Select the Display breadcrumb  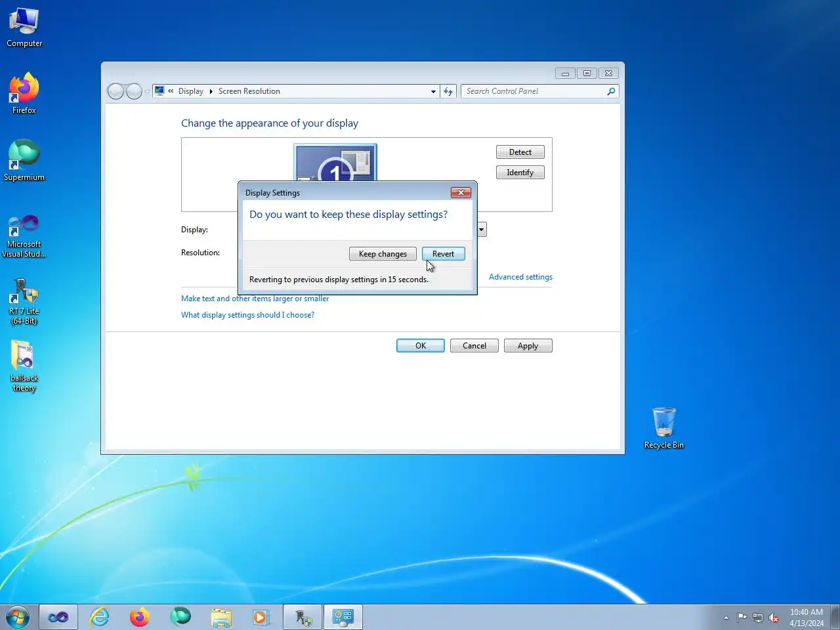[x=191, y=91]
